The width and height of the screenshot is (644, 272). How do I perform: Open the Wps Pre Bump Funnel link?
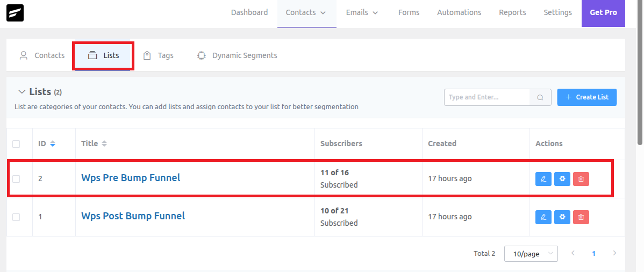(131, 178)
